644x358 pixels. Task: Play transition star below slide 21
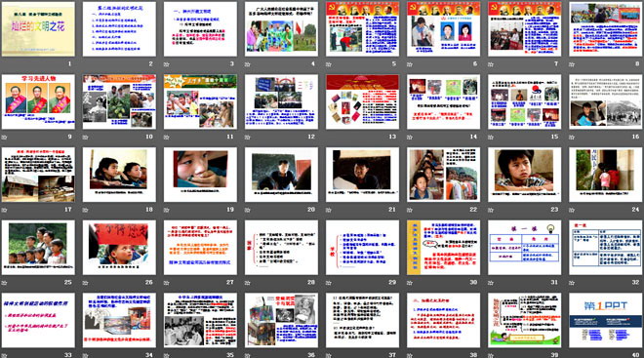click(329, 210)
